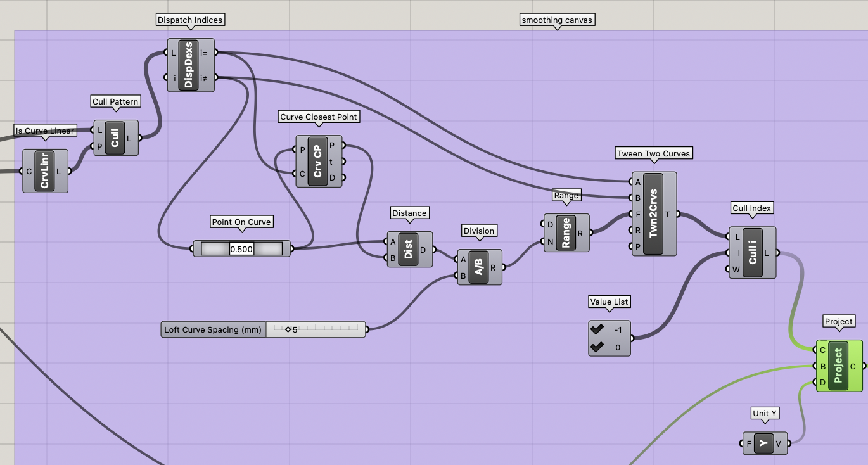Screen dimensions: 868x465
Task: Click output D of Crv CP
Action: tap(333, 177)
